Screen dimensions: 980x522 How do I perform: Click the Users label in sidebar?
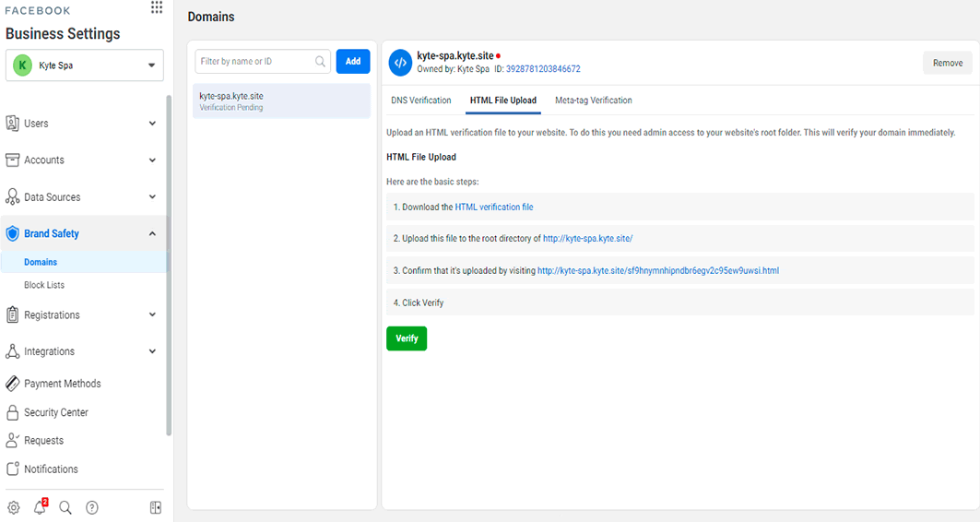(x=36, y=124)
